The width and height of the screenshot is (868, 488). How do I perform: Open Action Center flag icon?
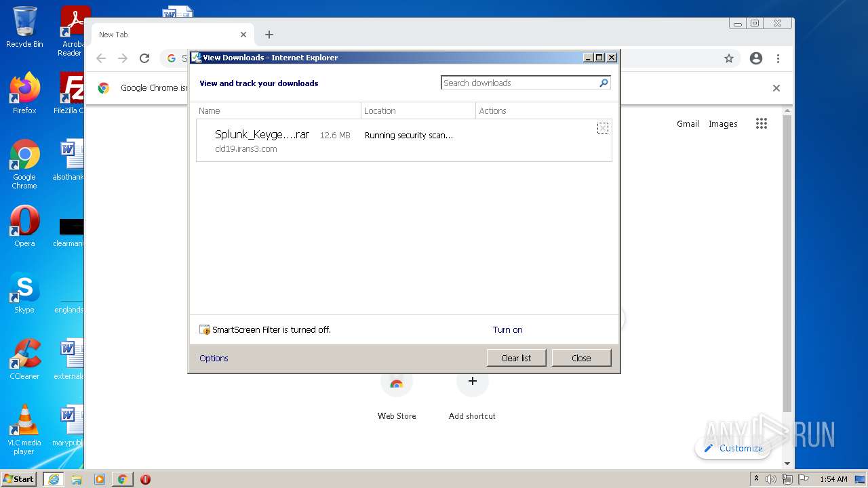[x=803, y=479]
